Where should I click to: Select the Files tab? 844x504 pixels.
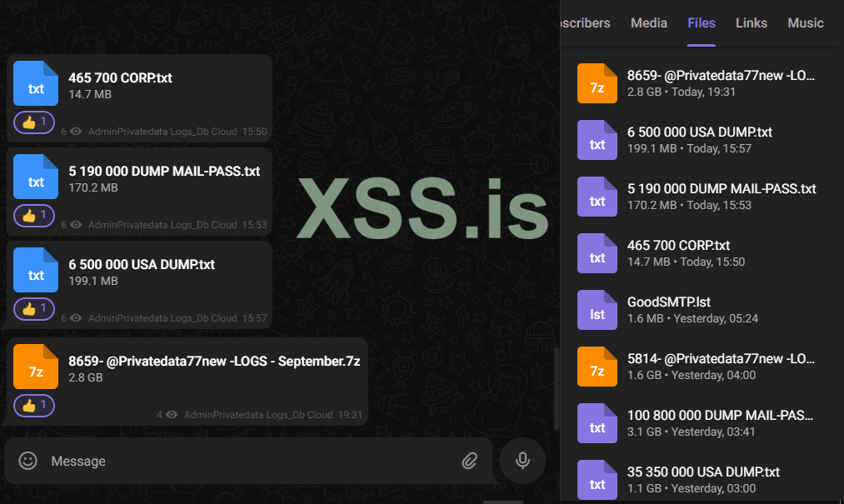[702, 23]
